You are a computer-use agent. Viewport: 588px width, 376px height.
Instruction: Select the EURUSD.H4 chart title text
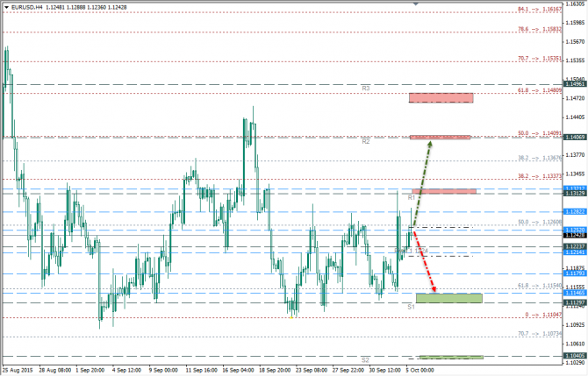27,7
